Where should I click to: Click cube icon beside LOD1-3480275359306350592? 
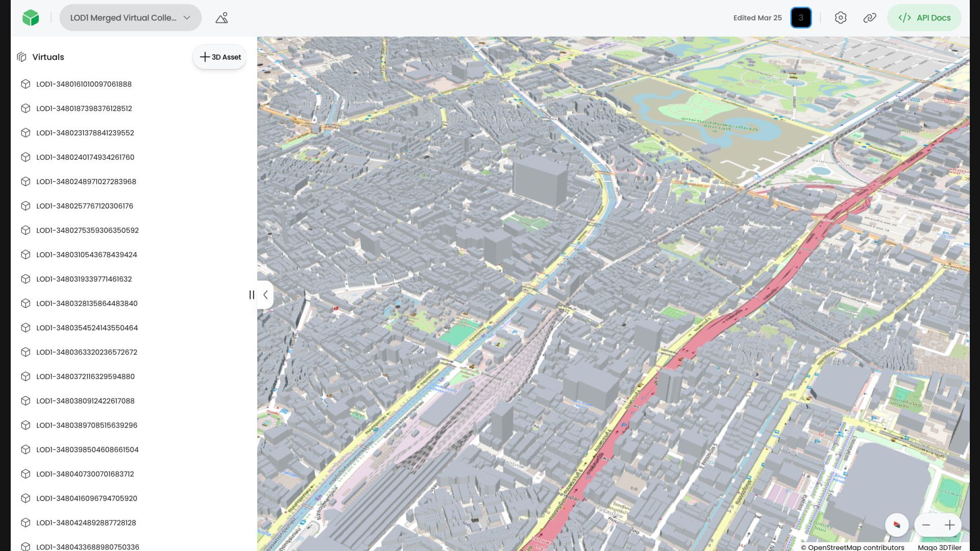26,230
